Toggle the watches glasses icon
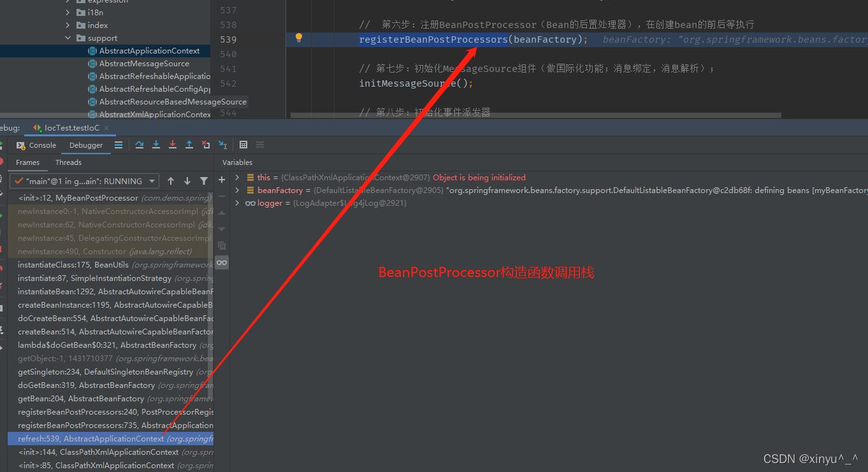Image resolution: width=868 pixels, height=472 pixels. 221,262
